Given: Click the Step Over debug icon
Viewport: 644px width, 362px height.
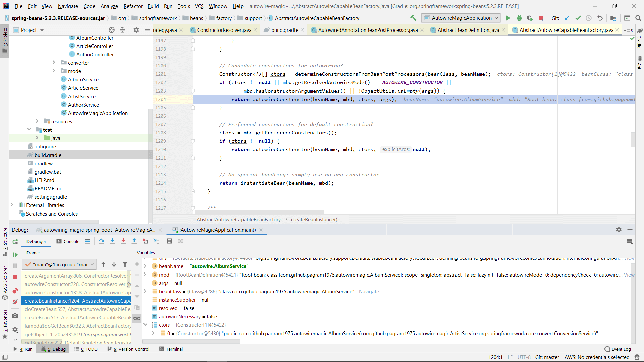Looking at the screenshot, I should 102,241.
